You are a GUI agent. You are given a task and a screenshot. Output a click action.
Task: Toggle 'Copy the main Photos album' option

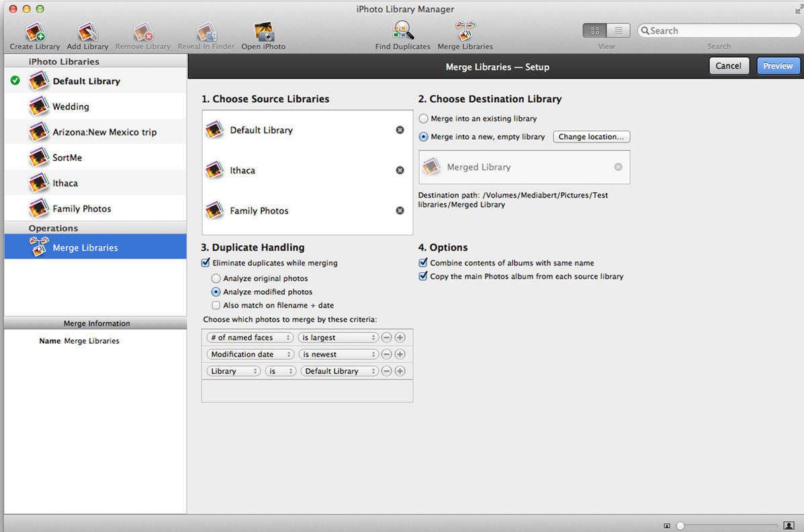pos(423,276)
